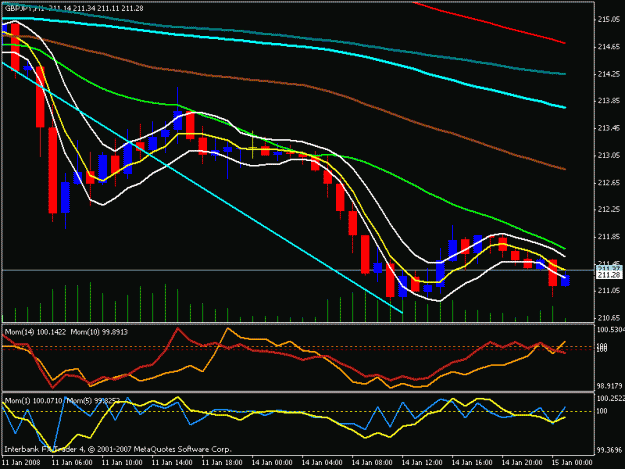Click the 100 level label in Mom(1) panel
Image resolution: width=625 pixels, height=469 pixels.
point(602,411)
